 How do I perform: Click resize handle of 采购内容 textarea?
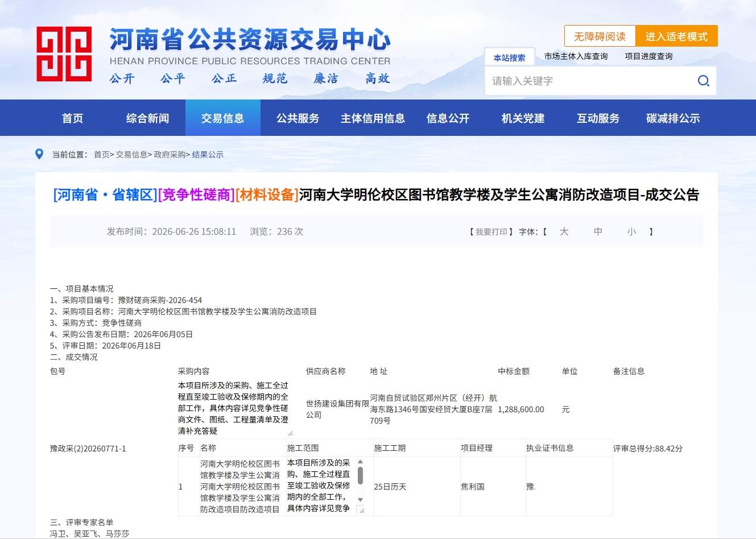coord(290,433)
